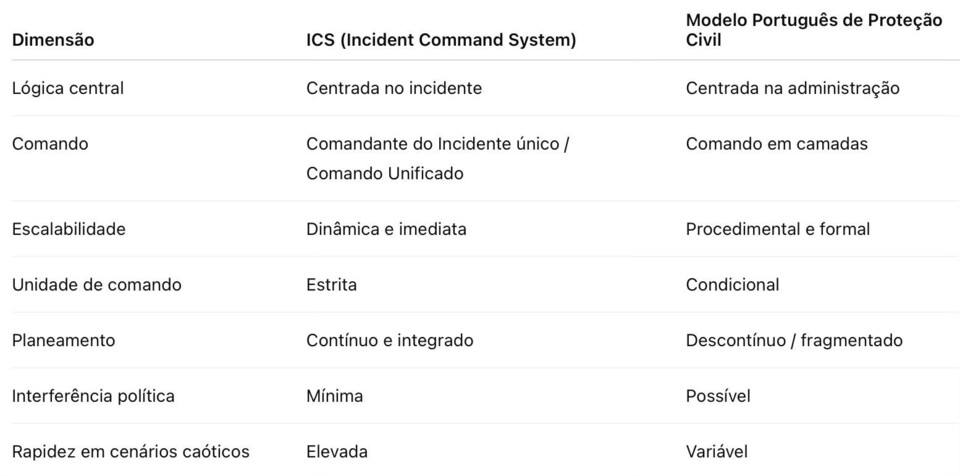The image size is (960, 476).
Task: Click the 'Modelo Português de Proteção Civil' header
Action: (x=813, y=30)
